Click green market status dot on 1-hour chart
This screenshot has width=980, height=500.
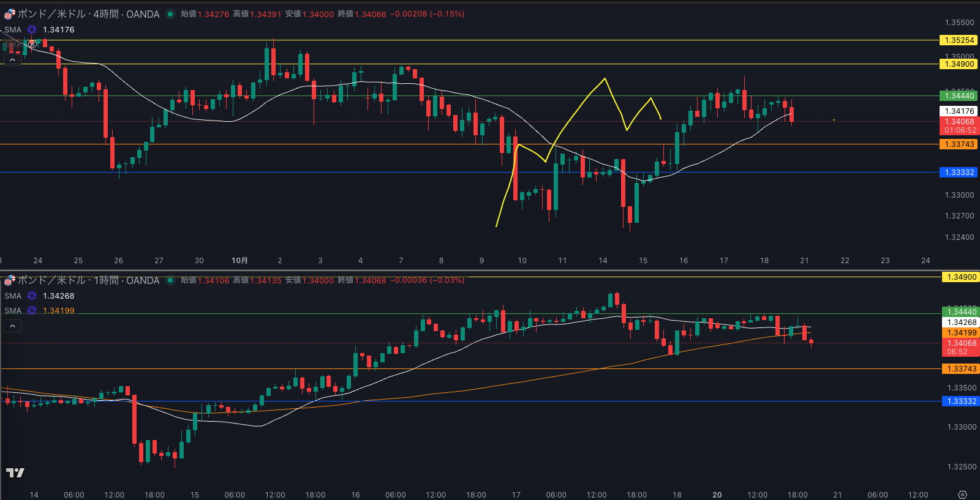click(x=170, y=280)
